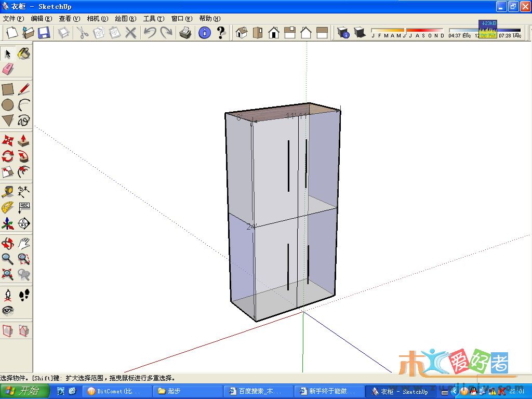Select the Zoom Window tool
This screenshot has width=532, height=399.
point(24,259)
